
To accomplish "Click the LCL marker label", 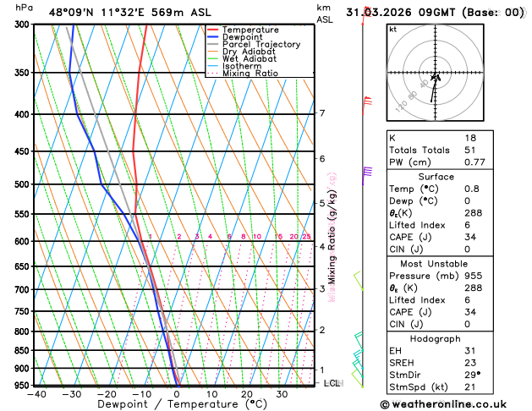I will click(332, 383).
